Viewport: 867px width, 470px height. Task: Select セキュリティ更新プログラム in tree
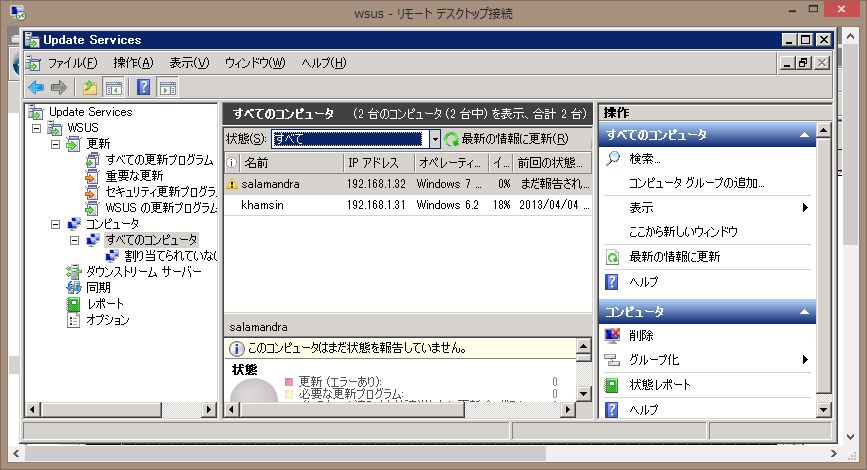tap(160, 192)
